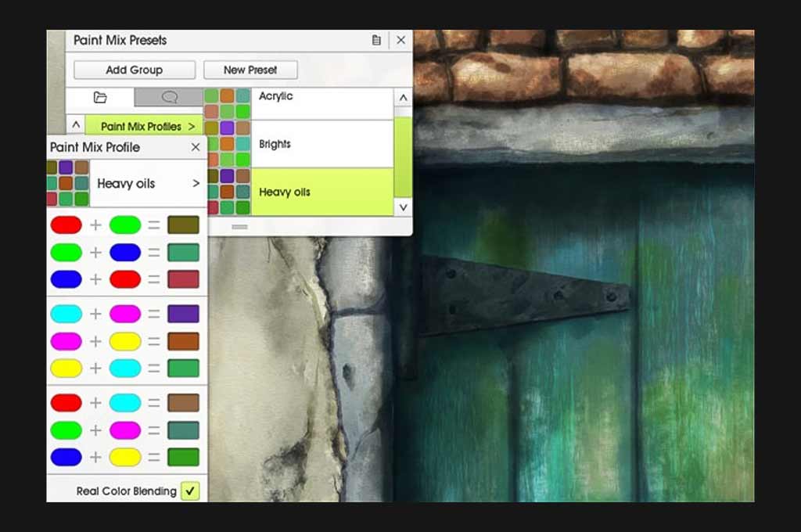Click the red swatch in the first mix row
Screen dimensions: 801x532
coord(66,225)
